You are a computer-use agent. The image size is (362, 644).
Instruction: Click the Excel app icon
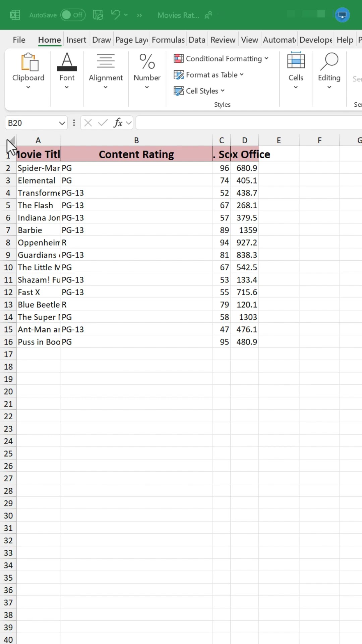15,15
